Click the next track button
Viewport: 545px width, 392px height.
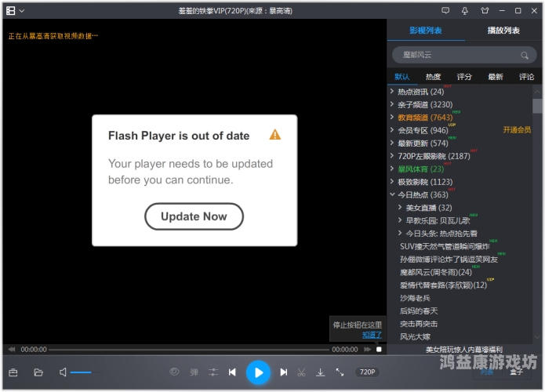[284, 372]
